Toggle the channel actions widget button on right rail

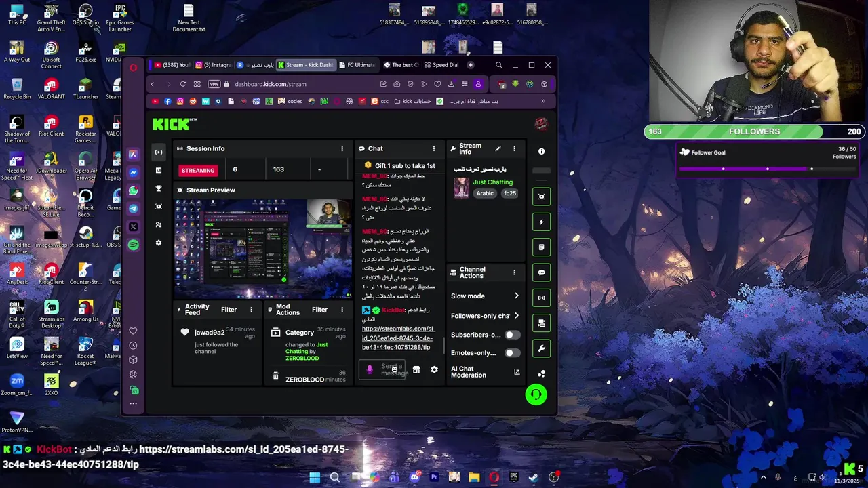point(541,323)
